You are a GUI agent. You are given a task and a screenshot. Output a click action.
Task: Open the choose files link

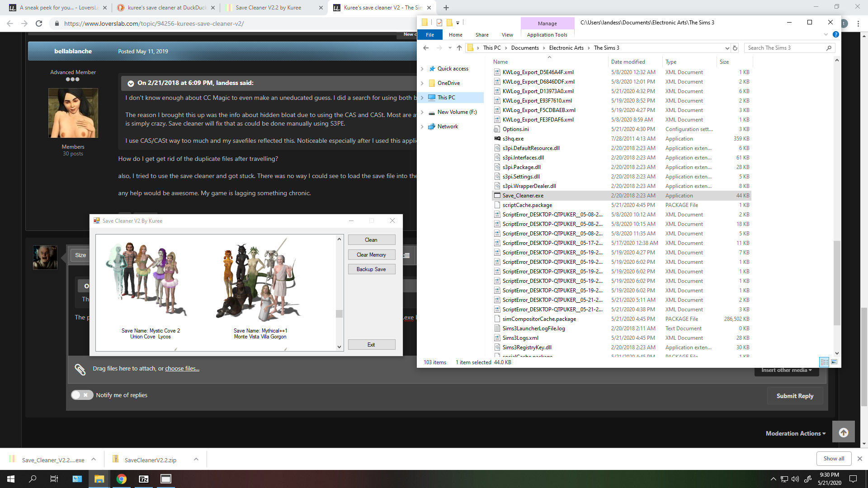point(182,369)
